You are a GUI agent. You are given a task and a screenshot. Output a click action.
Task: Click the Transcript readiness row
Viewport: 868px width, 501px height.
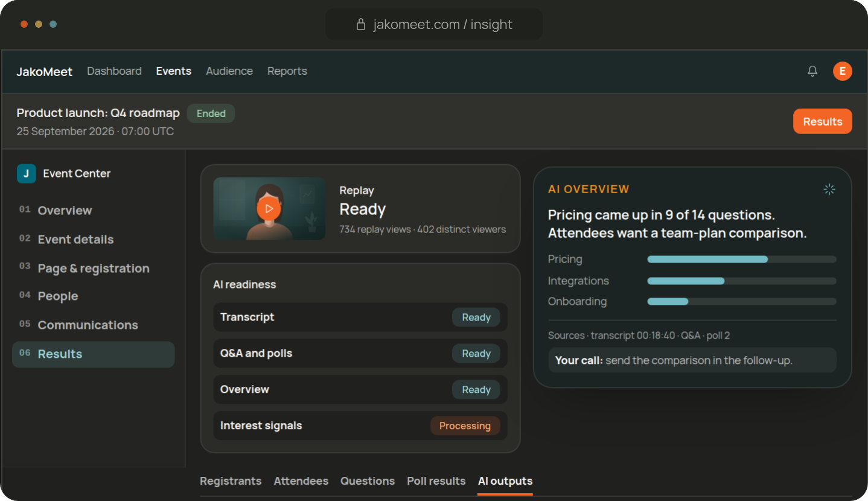coord(360,318)
